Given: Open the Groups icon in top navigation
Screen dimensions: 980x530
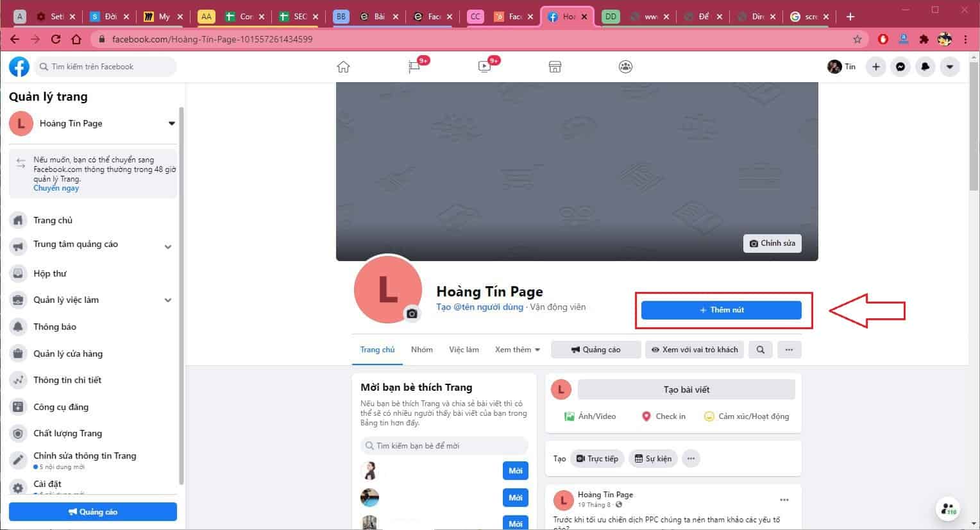Looking at the screenshot, I should pos(625,67).
